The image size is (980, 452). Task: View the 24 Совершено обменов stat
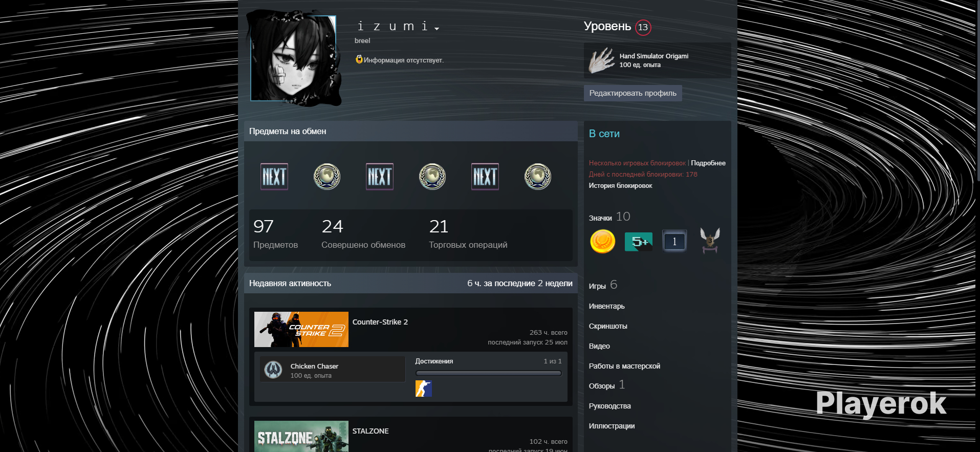pyautogui.click(x=363, y=234)
